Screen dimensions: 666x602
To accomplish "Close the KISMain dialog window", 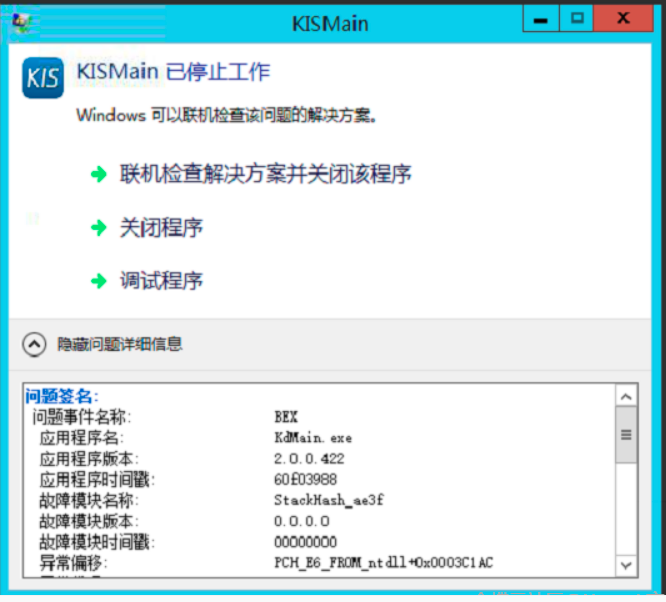I will [x=623, y=19].
